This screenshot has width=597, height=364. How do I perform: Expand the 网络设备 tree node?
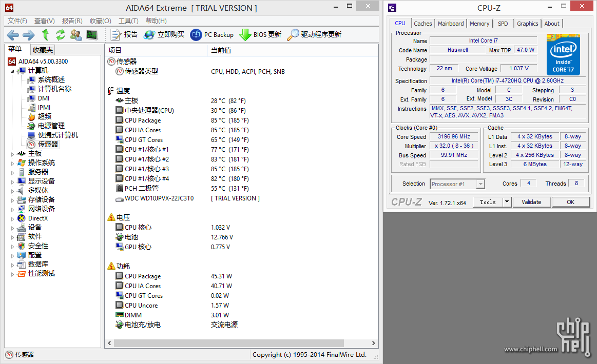pos(12,209)
